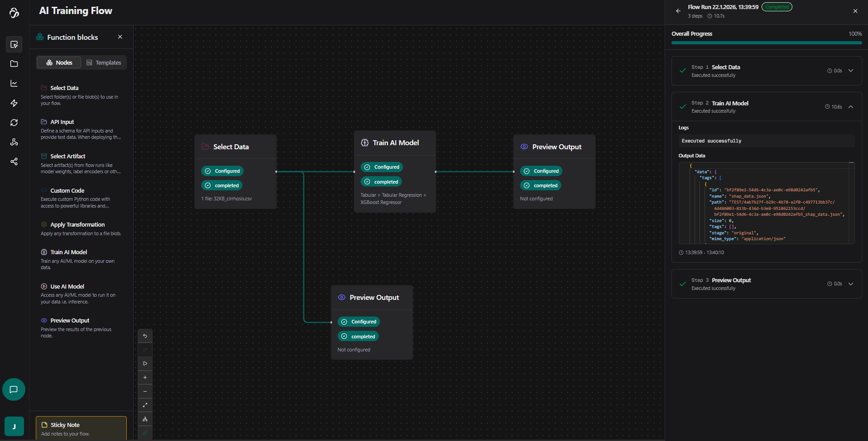Add a Sticky Note to the flow
This screenshot has width=868, height=441.
click(81, 428)
